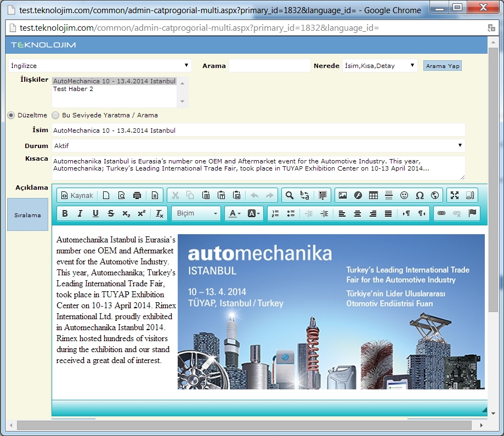
Task: Click the horizontal scrollbar right arrow
Action: (481, 425)
